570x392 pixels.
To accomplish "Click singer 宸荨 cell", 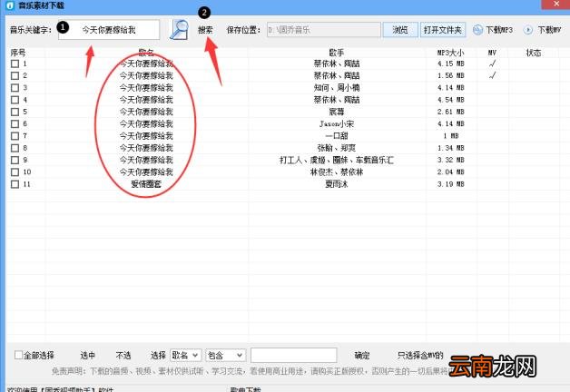I will tap(337, 112).
